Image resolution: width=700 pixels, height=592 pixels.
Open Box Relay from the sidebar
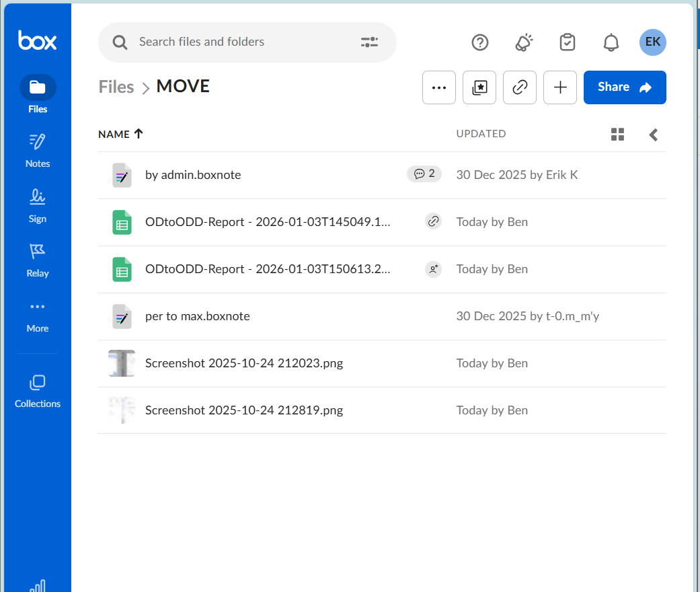37,259
